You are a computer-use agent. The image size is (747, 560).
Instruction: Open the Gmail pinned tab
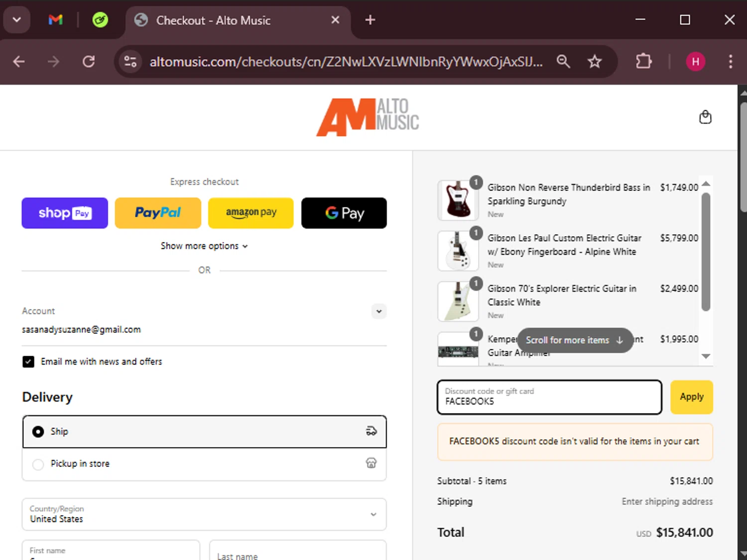click(55, 20)
